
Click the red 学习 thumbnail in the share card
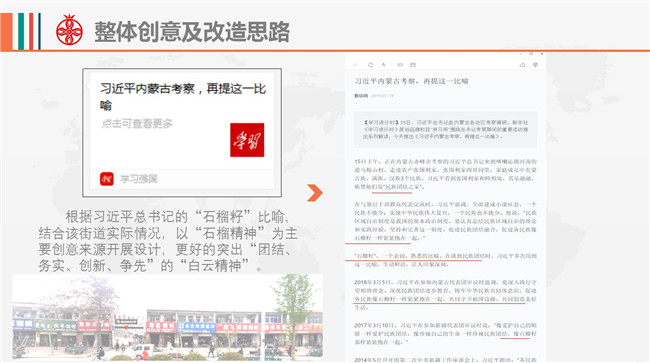(x=247, y=140)
